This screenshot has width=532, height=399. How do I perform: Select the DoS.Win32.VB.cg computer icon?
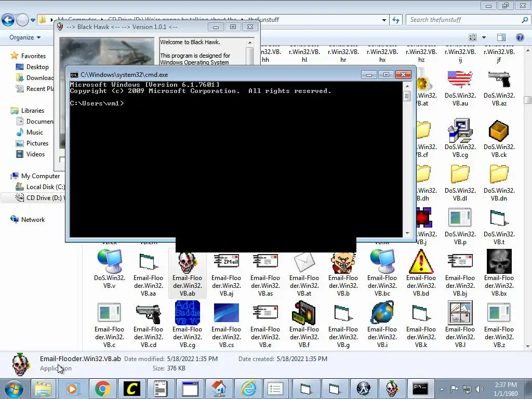460,130
